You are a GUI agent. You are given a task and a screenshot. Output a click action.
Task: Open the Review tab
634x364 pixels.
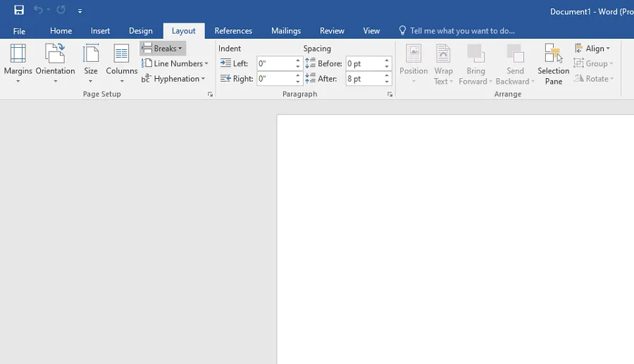point(332,31)
